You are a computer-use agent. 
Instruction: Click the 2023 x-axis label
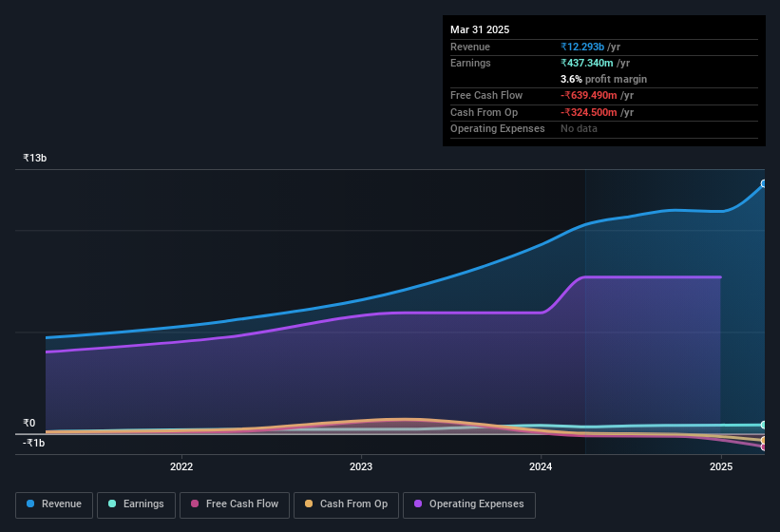click(361, 466)
